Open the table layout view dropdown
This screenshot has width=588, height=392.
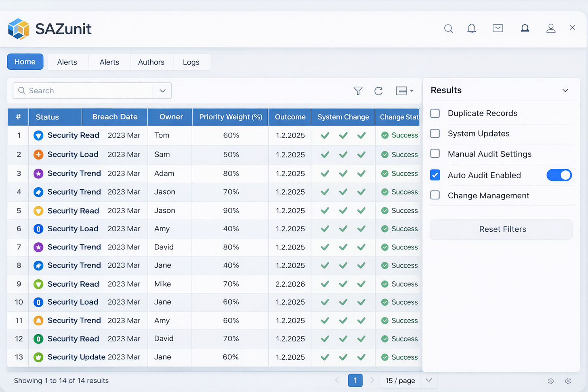pos(404,91)
